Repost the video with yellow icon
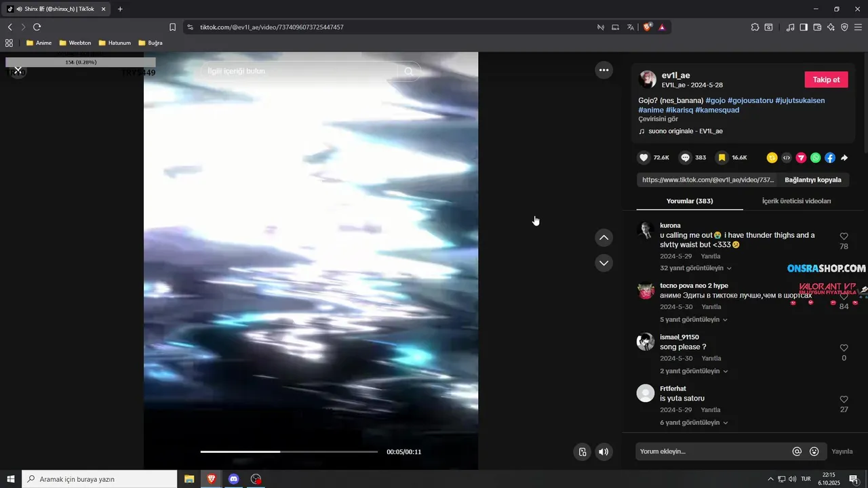 [772, 157]
